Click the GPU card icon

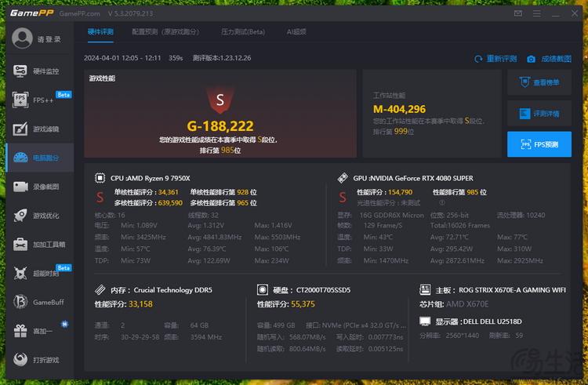pos(343,178)
